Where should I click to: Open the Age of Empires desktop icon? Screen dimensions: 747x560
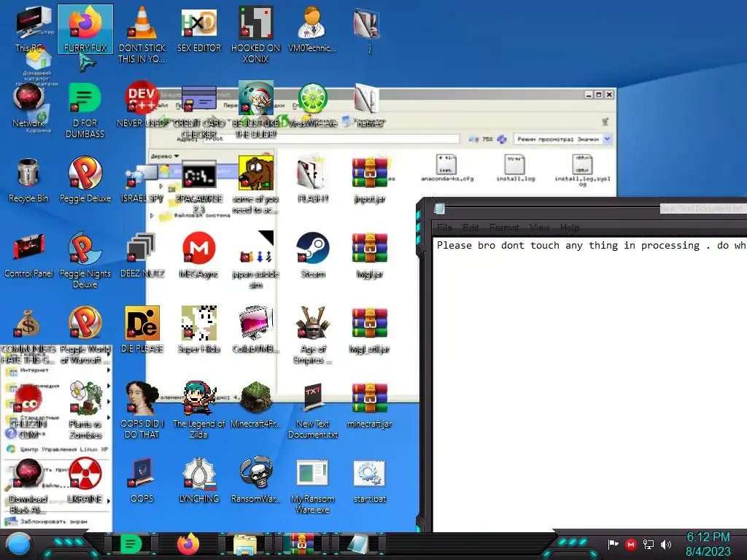coord(313,335)
